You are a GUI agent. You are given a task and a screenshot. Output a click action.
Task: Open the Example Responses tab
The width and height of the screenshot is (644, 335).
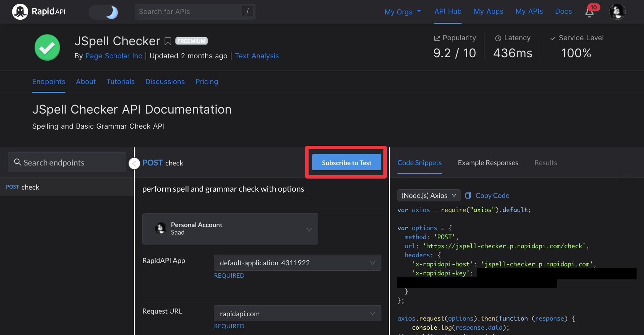[488, 163]
